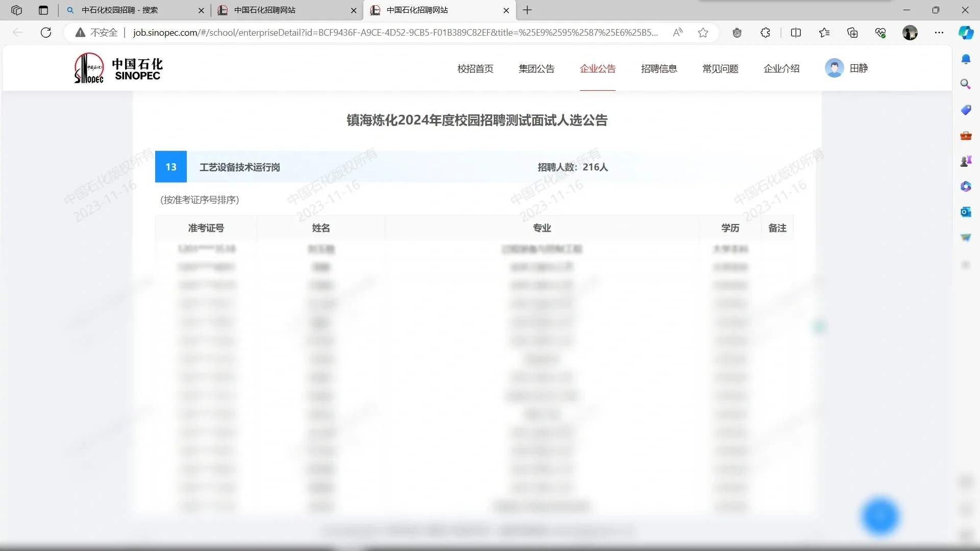Open sidebar notification bell icon

[x=966, y=59]
